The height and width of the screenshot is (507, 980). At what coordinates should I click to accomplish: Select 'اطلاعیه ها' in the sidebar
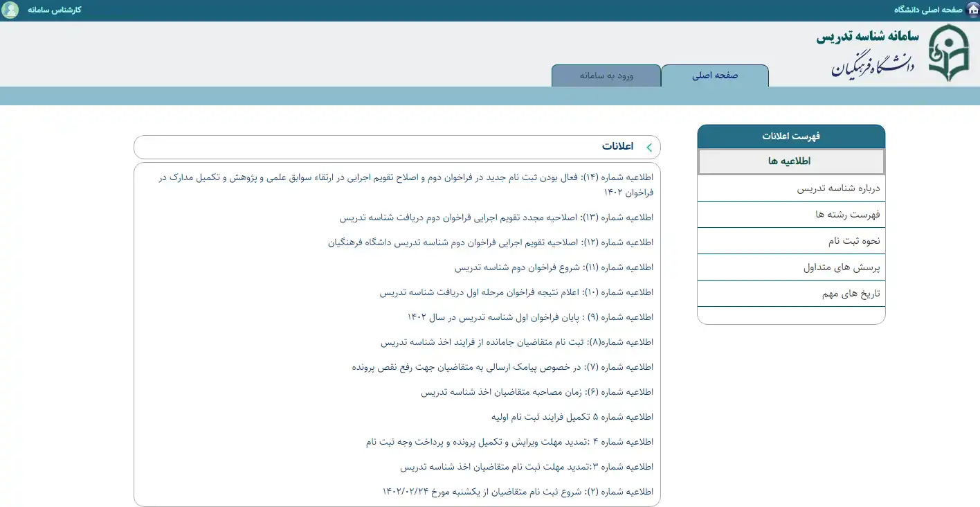click(791, 161)
